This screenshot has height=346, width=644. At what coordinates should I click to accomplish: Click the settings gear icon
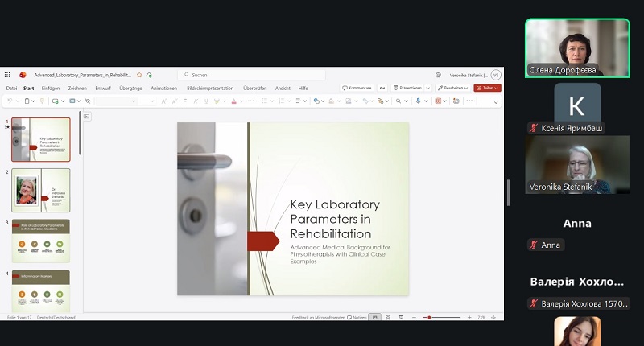point(438,74)
